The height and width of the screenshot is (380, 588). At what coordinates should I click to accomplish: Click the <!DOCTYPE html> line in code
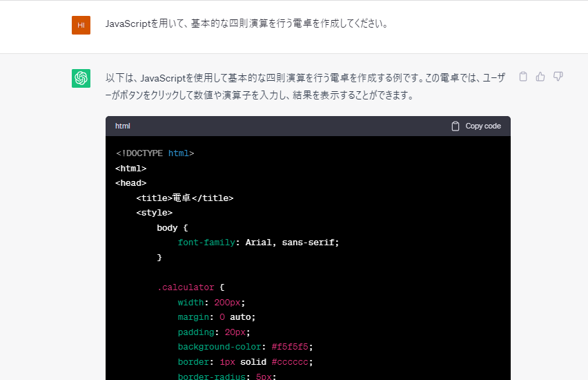[x=155, y=153]
